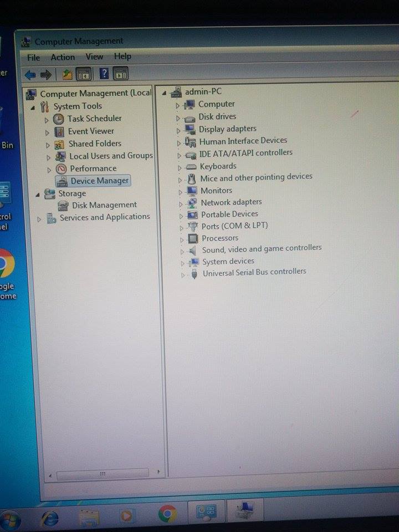Viewport: 399px width, 532px height.
Task: Collapse the admin-PC device tree
Action: click(164, 93)
